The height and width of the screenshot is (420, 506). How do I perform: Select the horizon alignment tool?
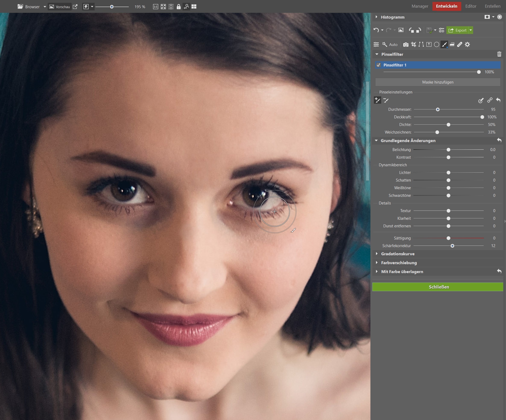click(x=429, y=44)
